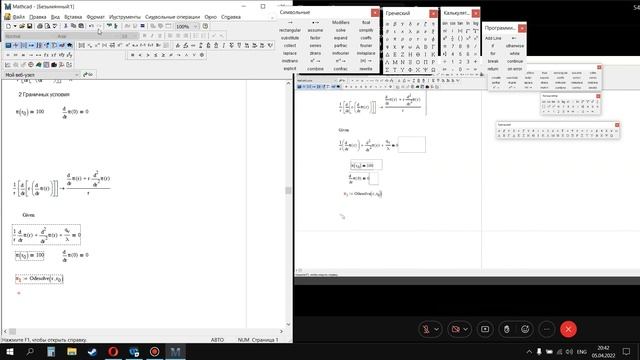640x360 pixels.
Task: Expand camera options chevron
Action: click(466, 329)
